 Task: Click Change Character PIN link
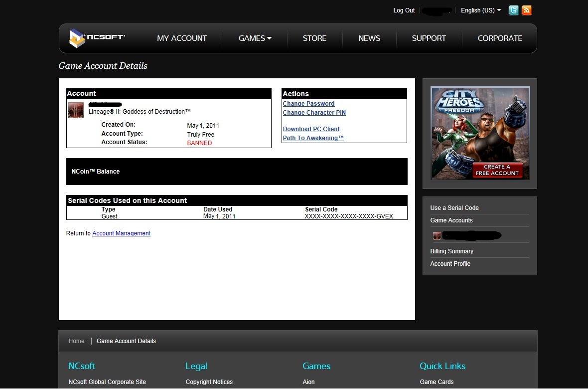click(x=314, y=113)
